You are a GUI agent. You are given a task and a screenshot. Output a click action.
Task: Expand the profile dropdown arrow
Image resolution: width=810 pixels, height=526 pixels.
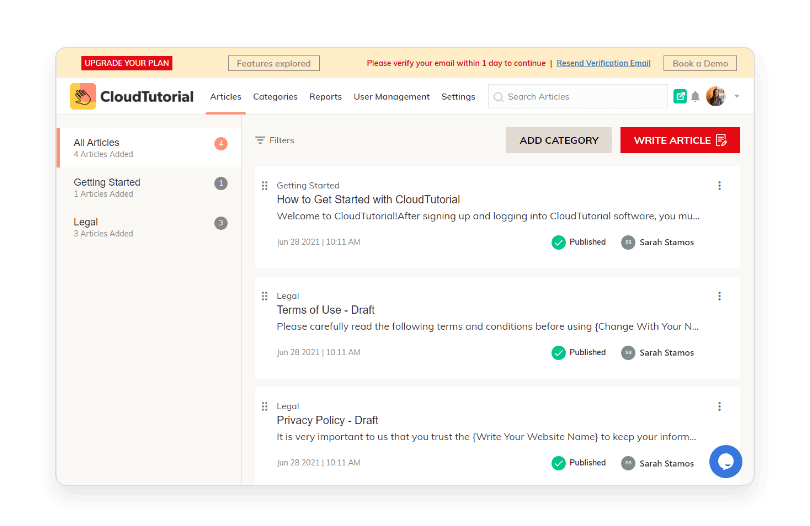point(737,96)
